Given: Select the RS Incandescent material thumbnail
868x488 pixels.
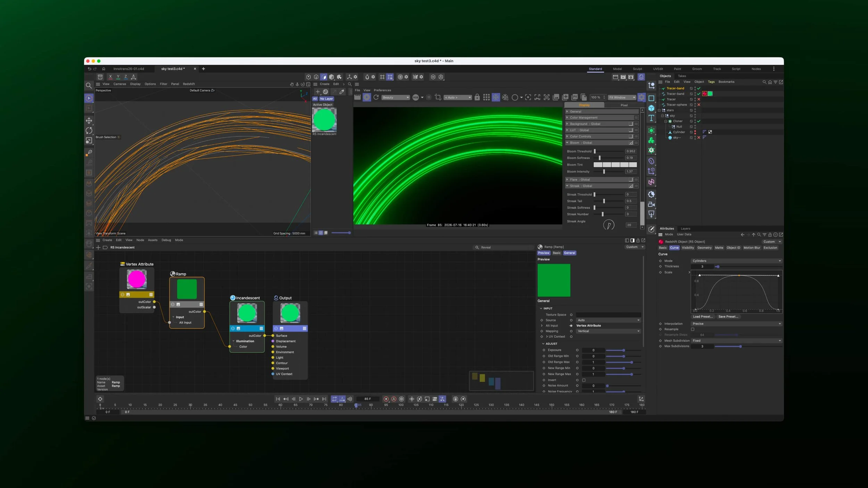Looking at the screenshot, I should click(324, 120).
